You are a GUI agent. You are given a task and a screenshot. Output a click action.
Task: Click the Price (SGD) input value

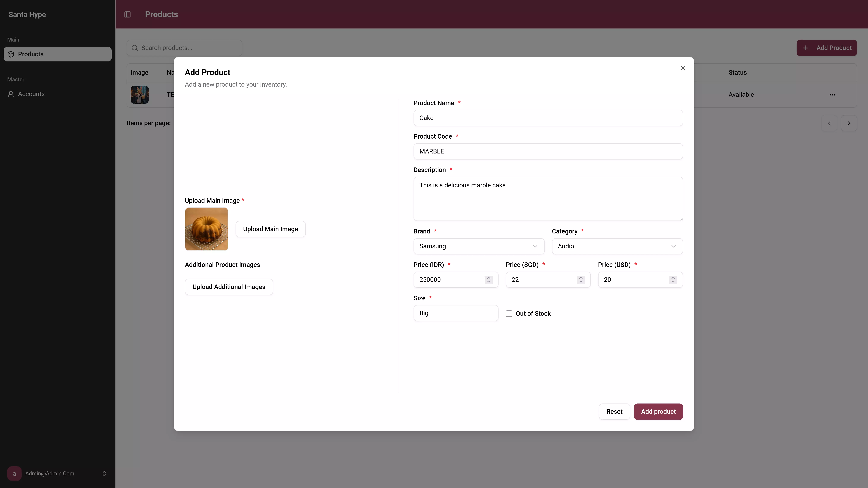coord(515,280)
